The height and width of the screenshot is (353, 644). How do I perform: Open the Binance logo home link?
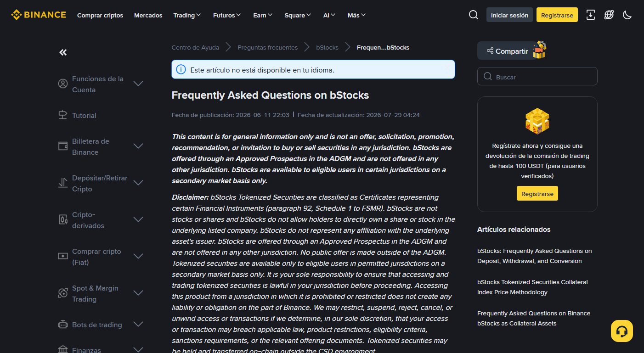tap(39, 15)
